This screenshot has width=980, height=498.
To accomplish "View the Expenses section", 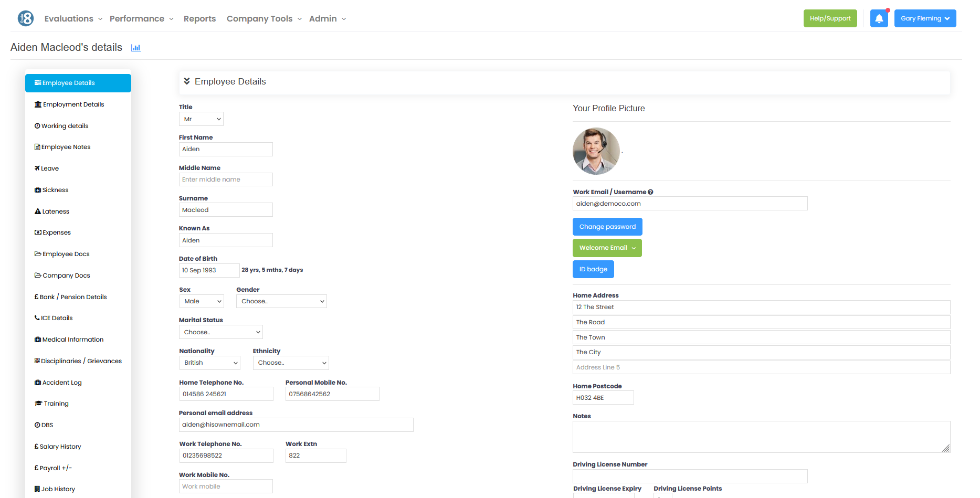I will click(x=56, y=232).
